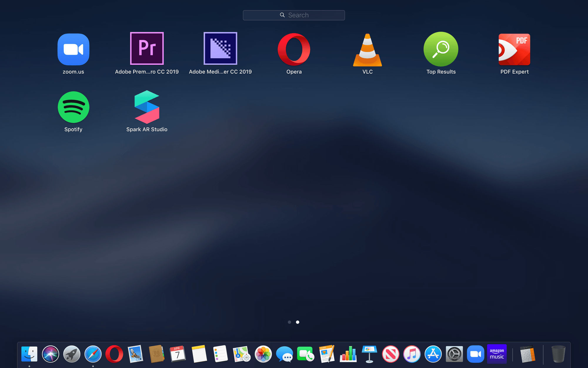Launch Adobe Premiere Pro CC 2019

point(147,48)
